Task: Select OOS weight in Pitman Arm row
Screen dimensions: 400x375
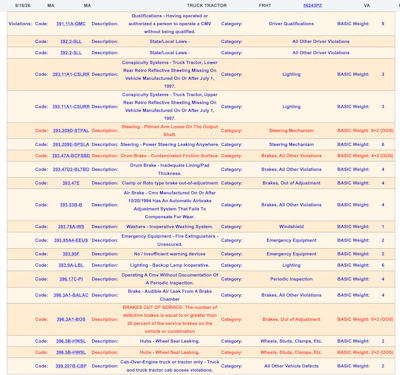Action: pos(382,131)
